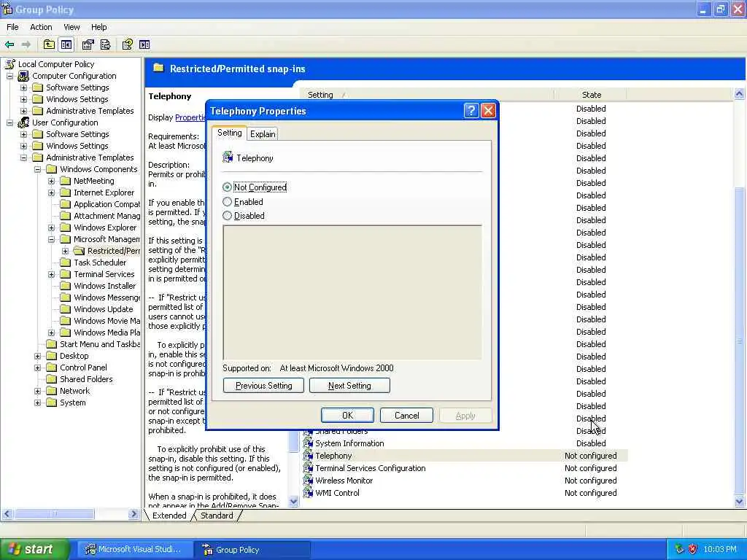Click Cancel in Telephony Properties

[406, 415]
